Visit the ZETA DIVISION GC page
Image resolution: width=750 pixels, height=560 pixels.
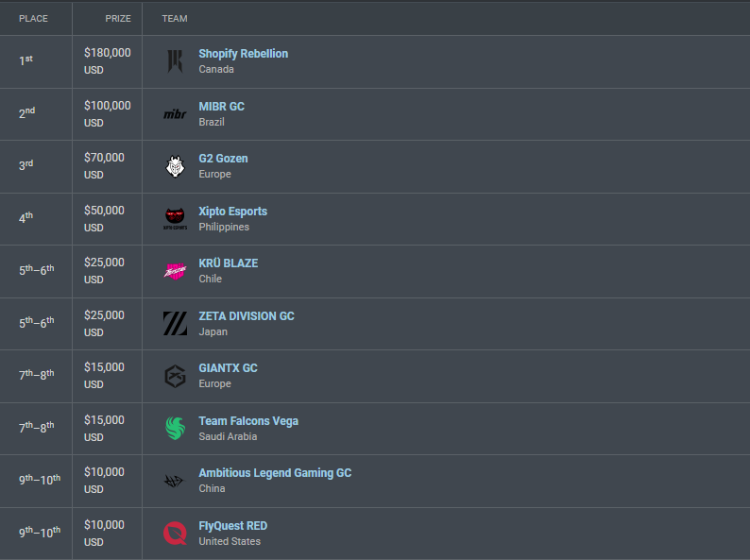coord(247,316)
